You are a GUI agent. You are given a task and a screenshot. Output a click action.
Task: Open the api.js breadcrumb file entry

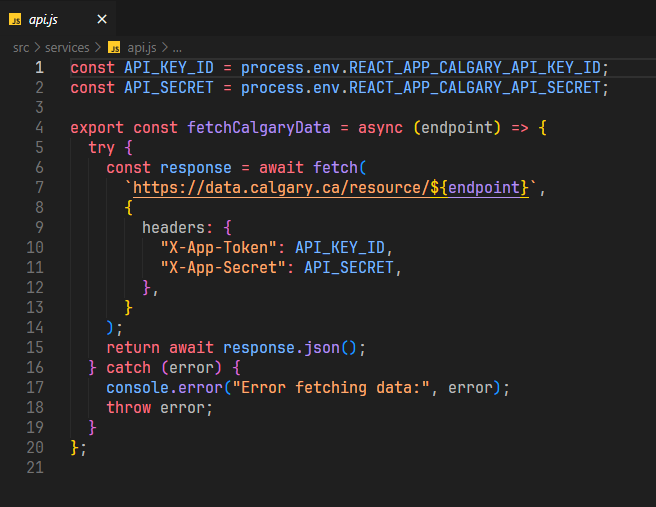pyautogui.click(x=142, y=48)
